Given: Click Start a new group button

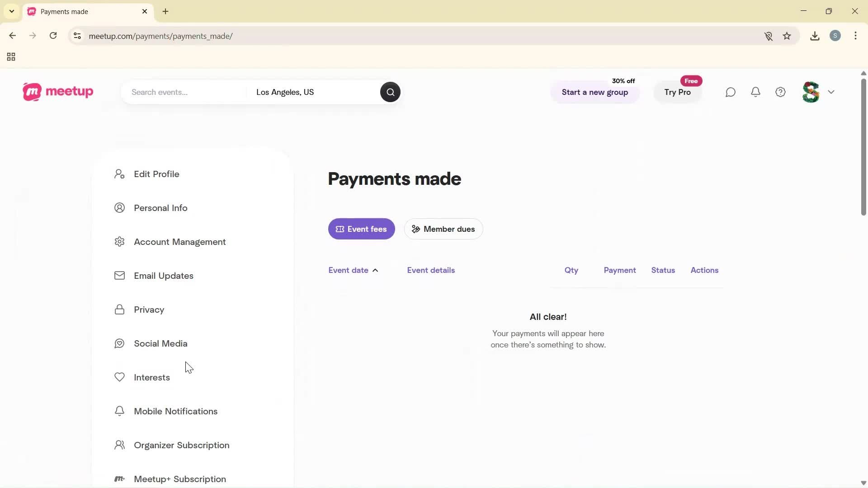Looking at the screenshot, I should pos(594,92).
